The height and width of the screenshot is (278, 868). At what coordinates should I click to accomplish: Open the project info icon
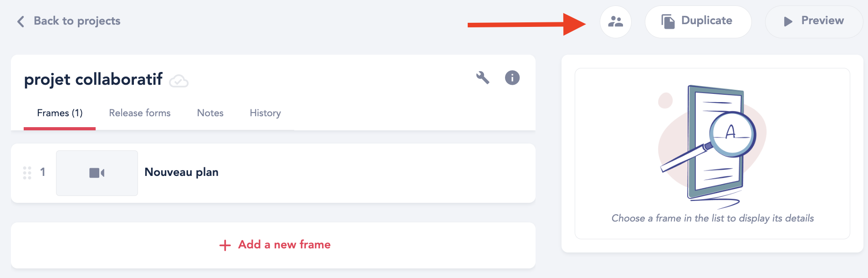pos(512,77)
